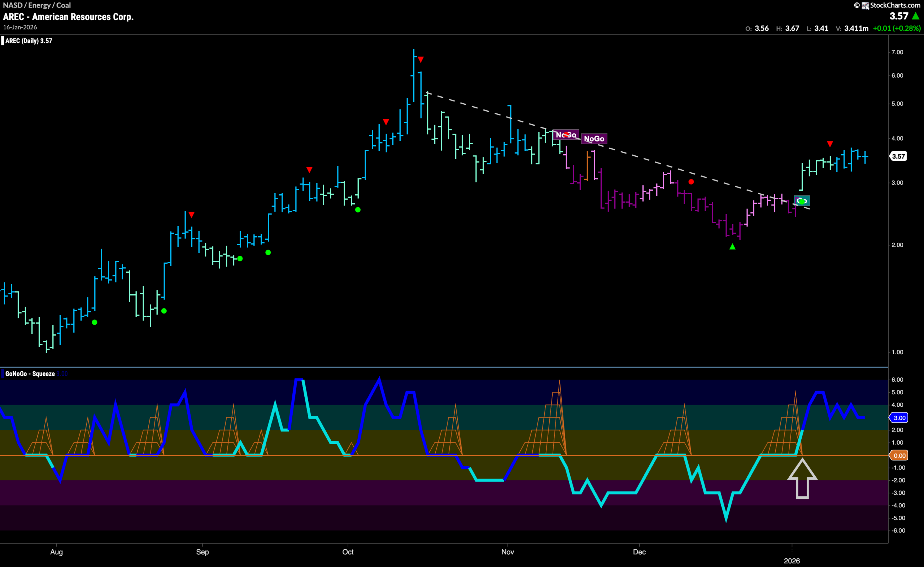This screenshot has width=924, height=567.
Task: Click the +0.01 (+0.28%) change value
Action: [897, 29]
